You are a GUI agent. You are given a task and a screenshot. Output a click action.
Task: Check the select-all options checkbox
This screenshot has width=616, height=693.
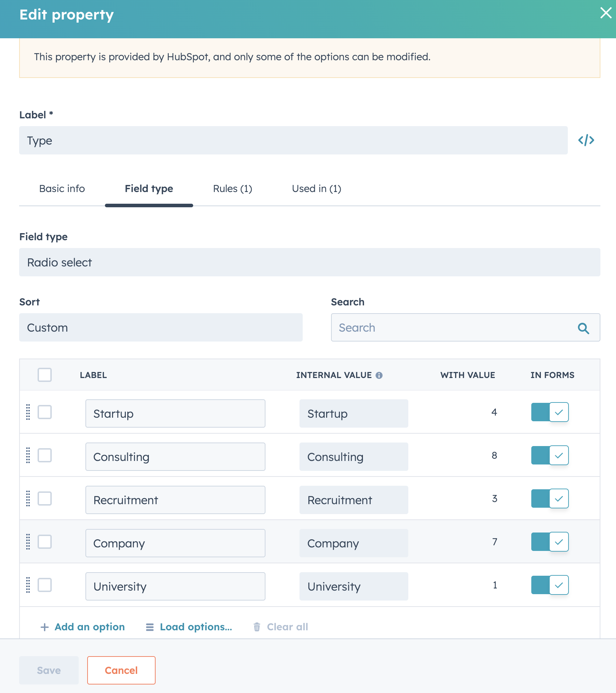[x=45, y=375]
